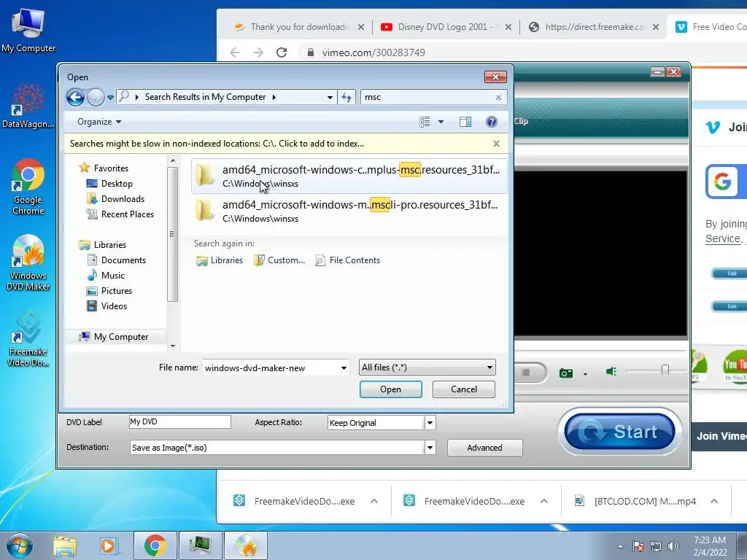Screen dimensions: 747x560
Task: Click the snapshot camera icon
Action: click(x=566, y=373)
